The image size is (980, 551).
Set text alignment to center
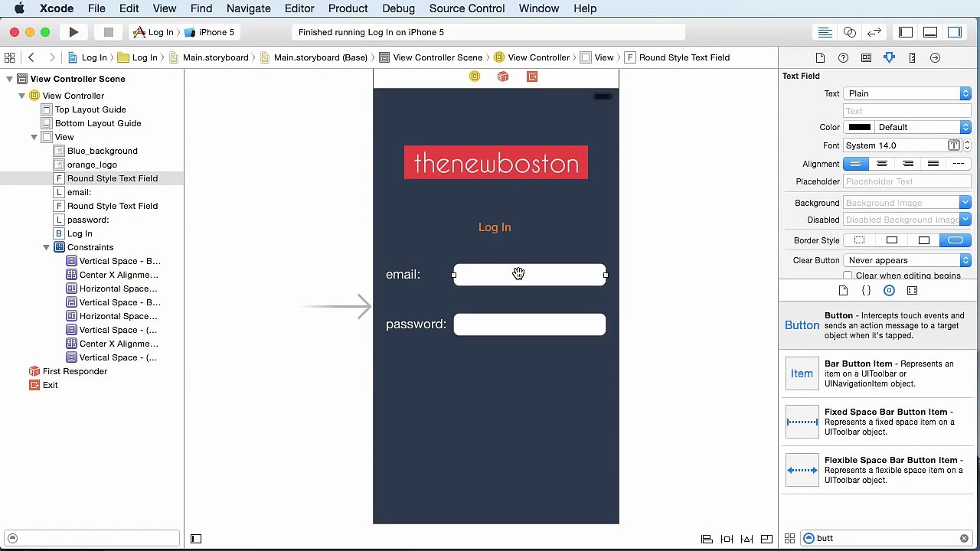tap(882, 164)
